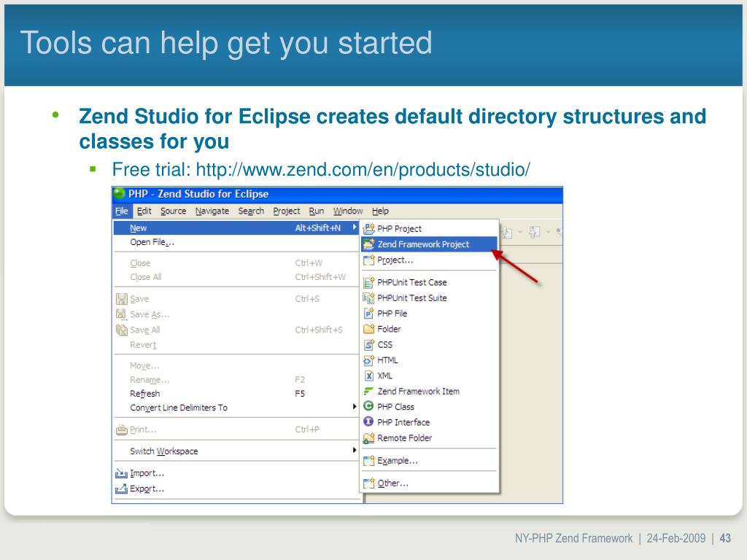The width and height of the screenshot is (747, 560).
Task: Open the Run menu
Action: 317,211
